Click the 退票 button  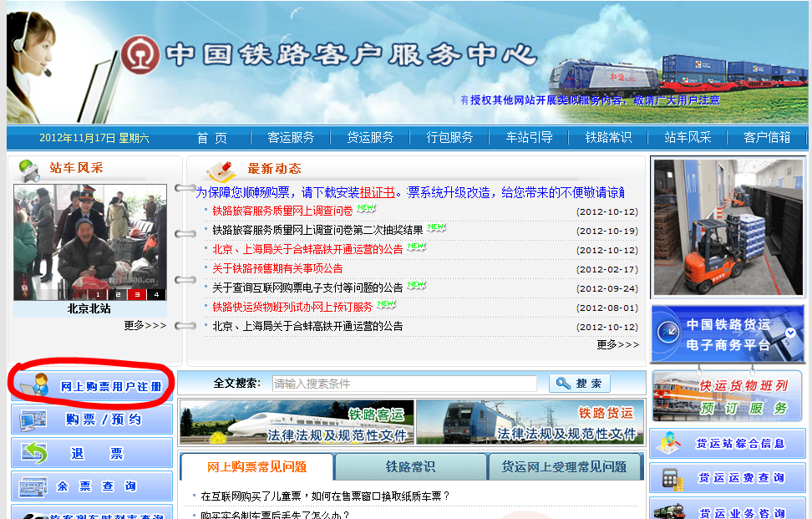tap(92, 453)
